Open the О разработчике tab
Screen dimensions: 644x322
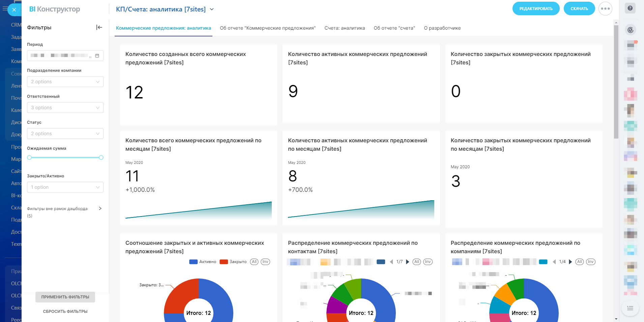click(x=442, y=28)
